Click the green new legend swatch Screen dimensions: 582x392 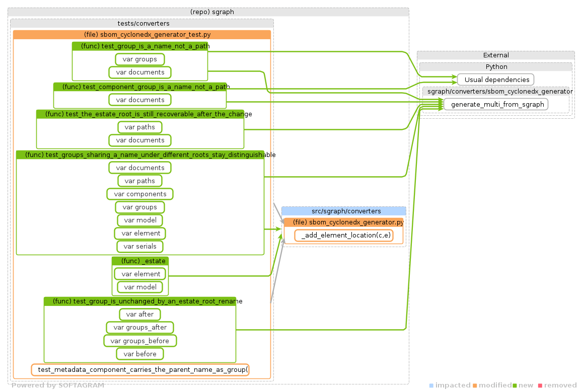click(x=515, y=385)
